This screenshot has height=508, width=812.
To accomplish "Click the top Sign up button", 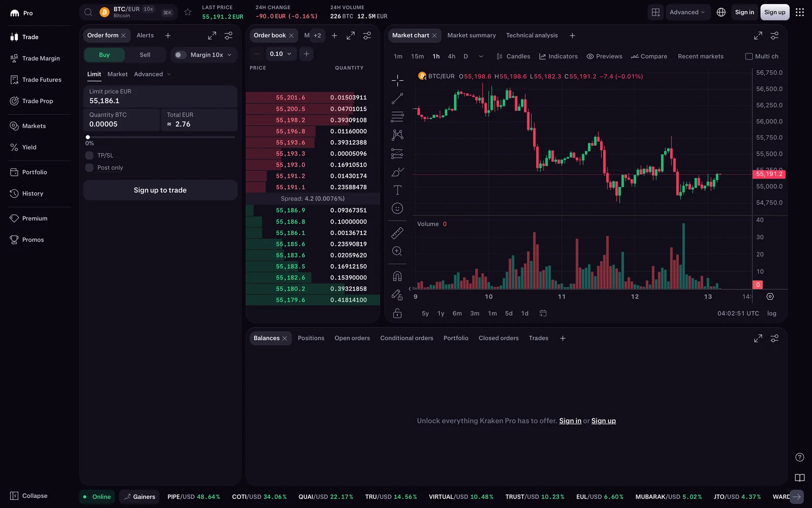I will 775,12.
